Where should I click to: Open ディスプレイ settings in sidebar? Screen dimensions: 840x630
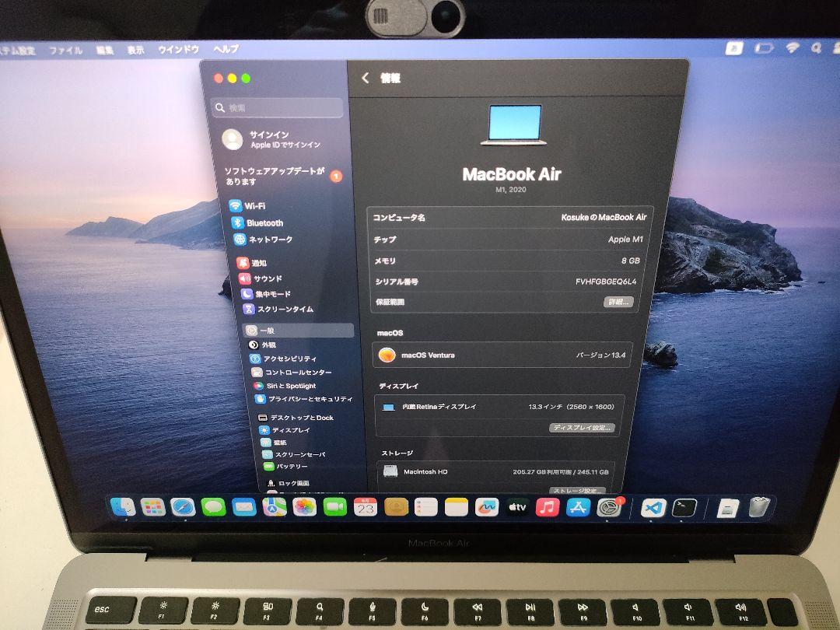coord(285,430)
